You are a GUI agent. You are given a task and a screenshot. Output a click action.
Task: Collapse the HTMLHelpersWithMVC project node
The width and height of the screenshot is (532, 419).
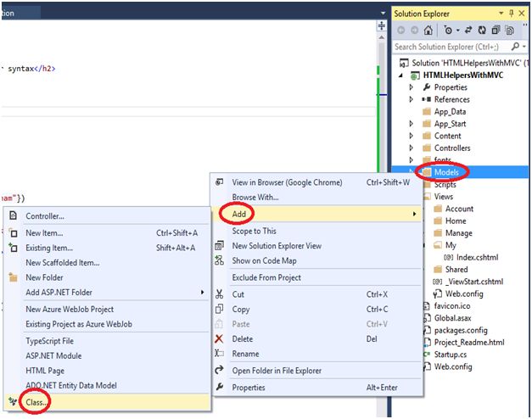point(401,75)
